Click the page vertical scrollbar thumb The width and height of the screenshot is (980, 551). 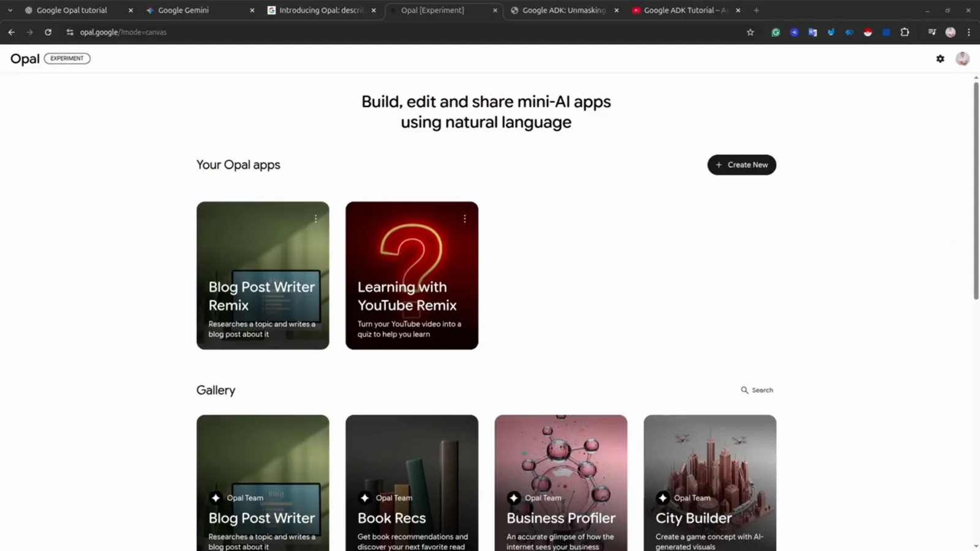(976, 191)
